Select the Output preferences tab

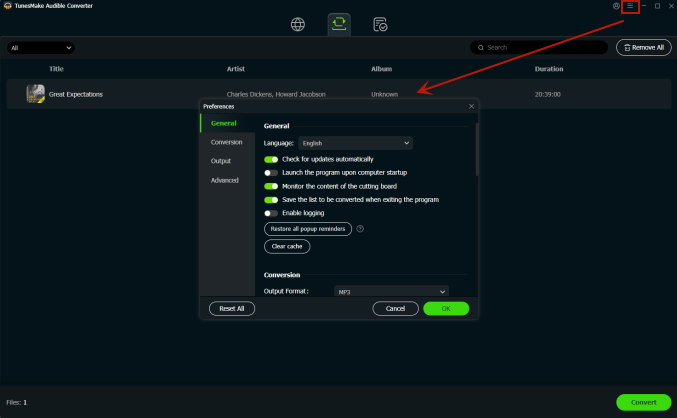(x=221, y=161)
